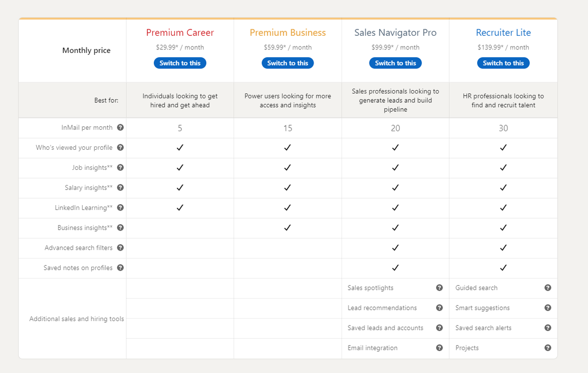
Task: Open help icon for InMail per month
Action: (x=121, y=128)
